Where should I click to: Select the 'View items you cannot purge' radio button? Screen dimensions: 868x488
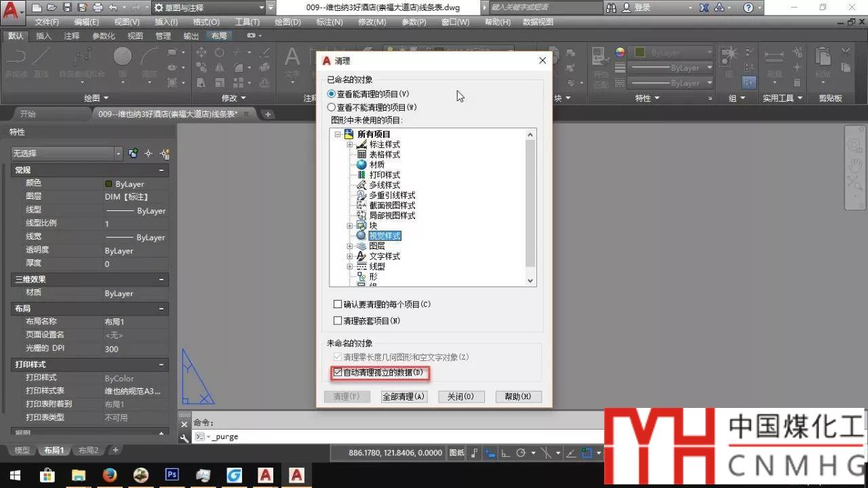pos(332,107)
